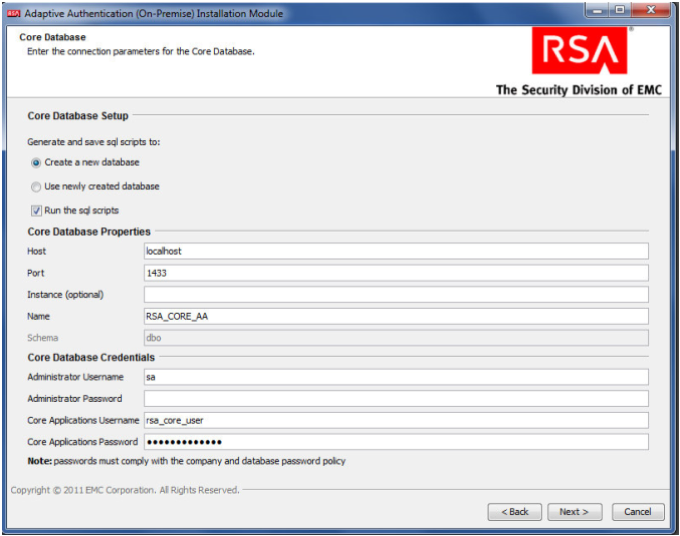Click the Port field showing 1433
The height and width of the screenshot is (536, 680).
click(x=396, y=273)
